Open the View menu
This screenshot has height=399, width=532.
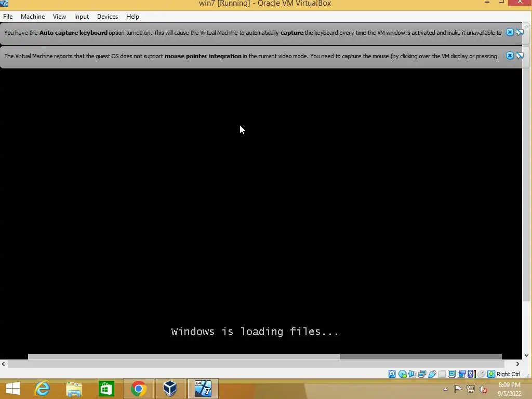point(59,16)
